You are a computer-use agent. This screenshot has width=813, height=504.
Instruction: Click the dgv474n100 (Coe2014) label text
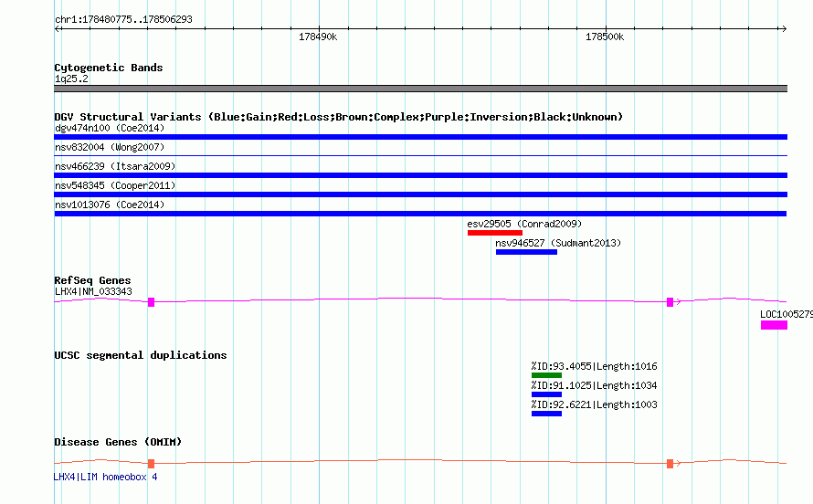[x=110, y=128]
